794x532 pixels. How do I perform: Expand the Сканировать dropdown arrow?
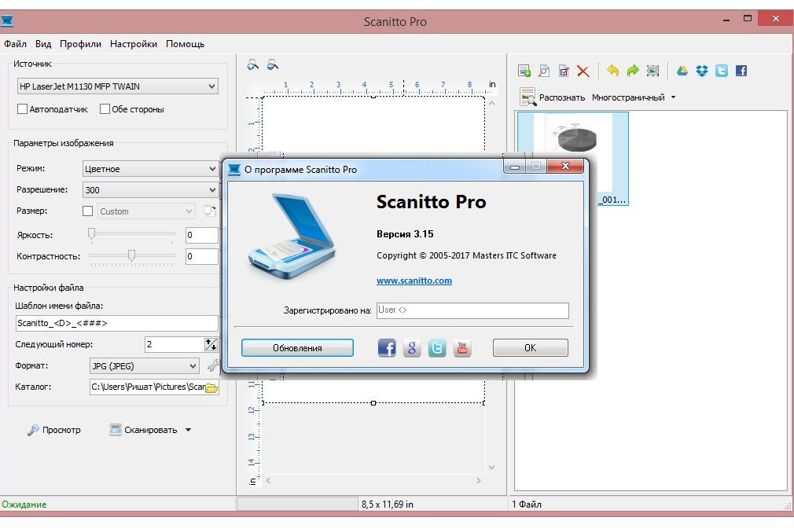tap(189, 430)
